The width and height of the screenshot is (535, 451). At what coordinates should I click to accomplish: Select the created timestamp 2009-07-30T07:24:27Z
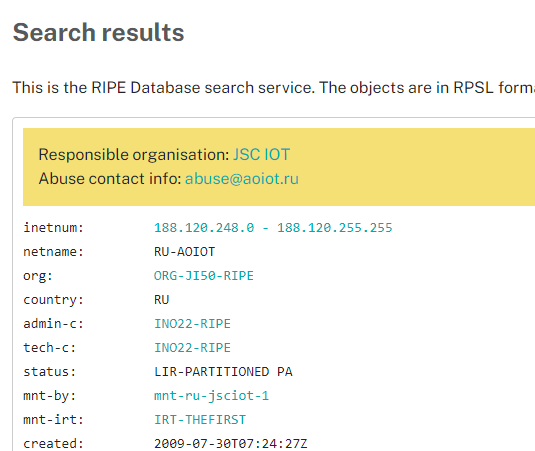[231, 443]
